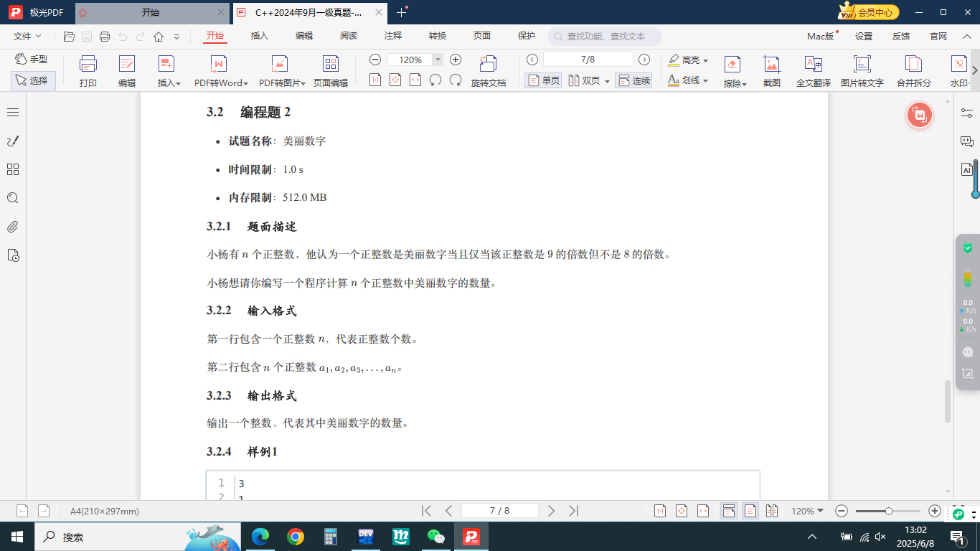Toggle Continuous (连续) scrolling mode

tap(633, 80)
